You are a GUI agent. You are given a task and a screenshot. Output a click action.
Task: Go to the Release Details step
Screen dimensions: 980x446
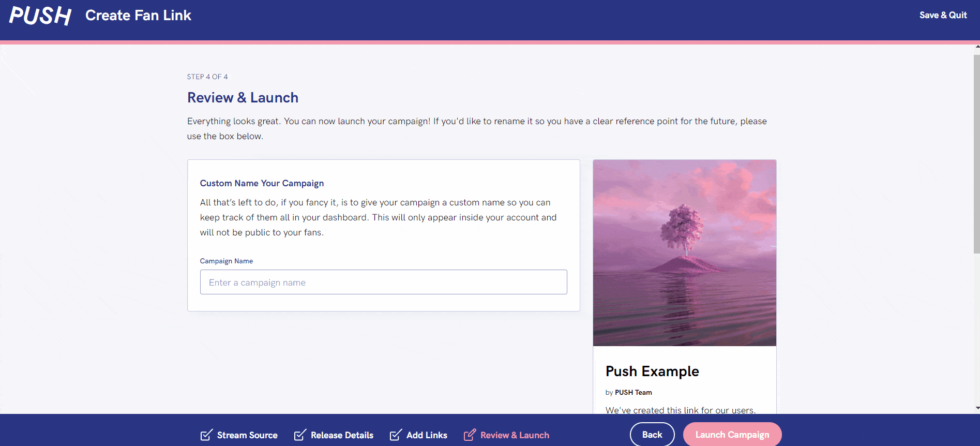click(x=334, y=435)
